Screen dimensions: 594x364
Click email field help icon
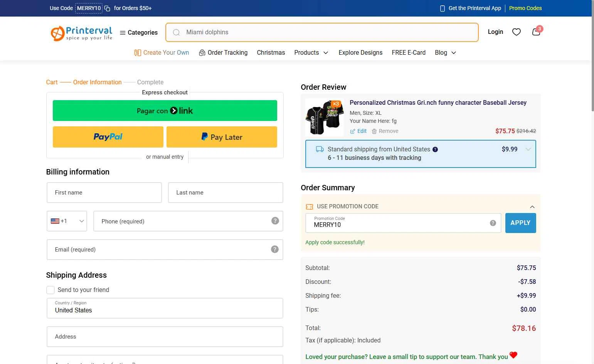tap(275, 249)
